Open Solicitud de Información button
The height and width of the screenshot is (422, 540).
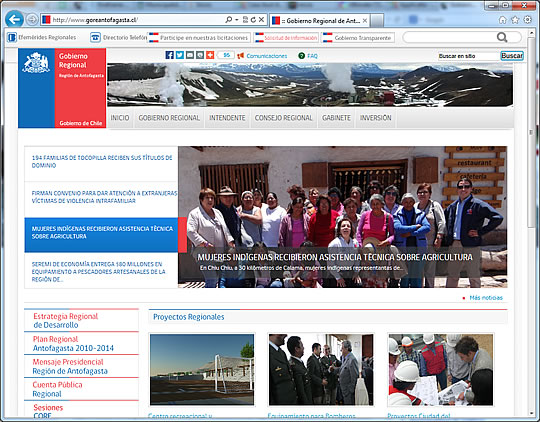(x=286, y=38)
